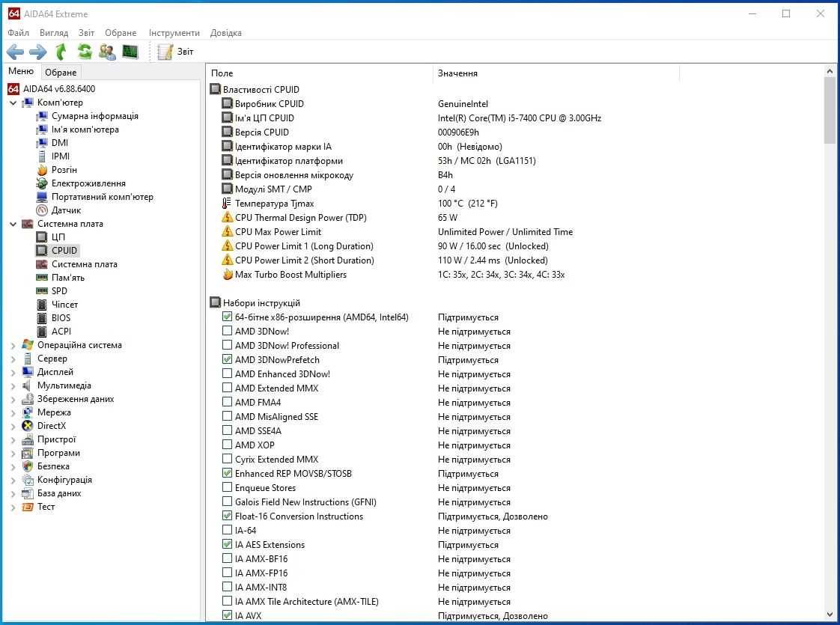Click the Forward arrow toolbar icon
Screen dimensions: 840x625
tap(38, 52)
